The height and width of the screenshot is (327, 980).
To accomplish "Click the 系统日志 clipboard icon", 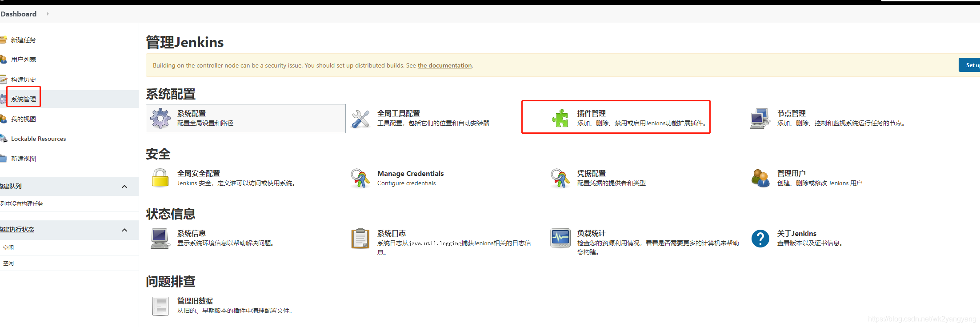I will click(360, 238).
